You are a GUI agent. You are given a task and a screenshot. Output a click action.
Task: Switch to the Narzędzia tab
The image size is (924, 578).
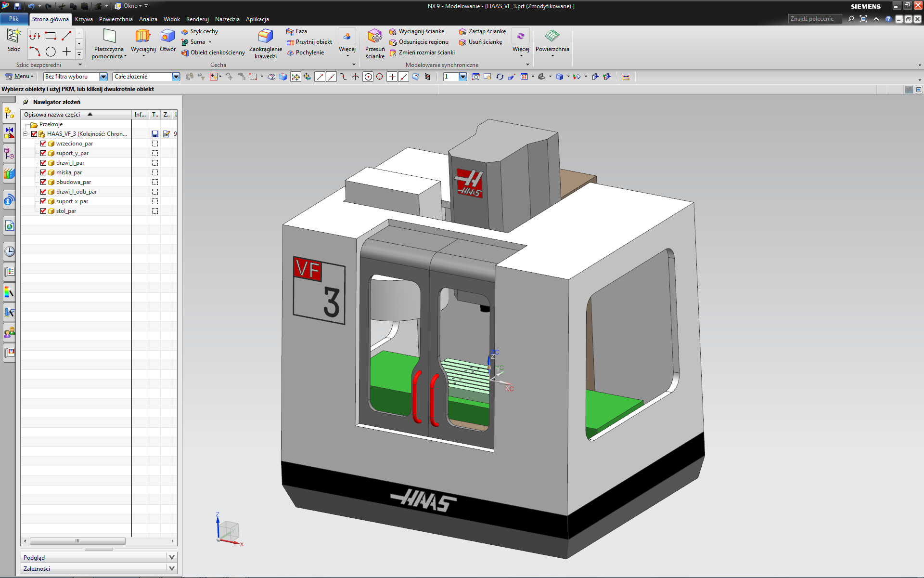(x=227, y=19)
